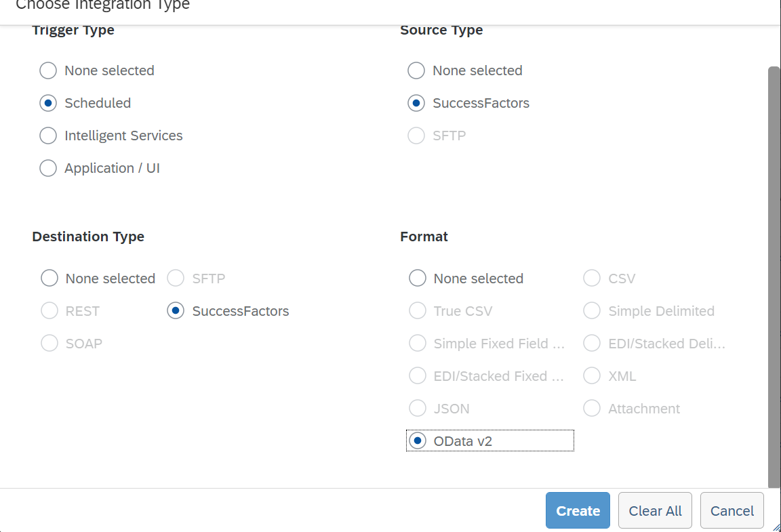Click the Trigger Type heading
The image size is (781, 532).
click(x=73, y=30)
